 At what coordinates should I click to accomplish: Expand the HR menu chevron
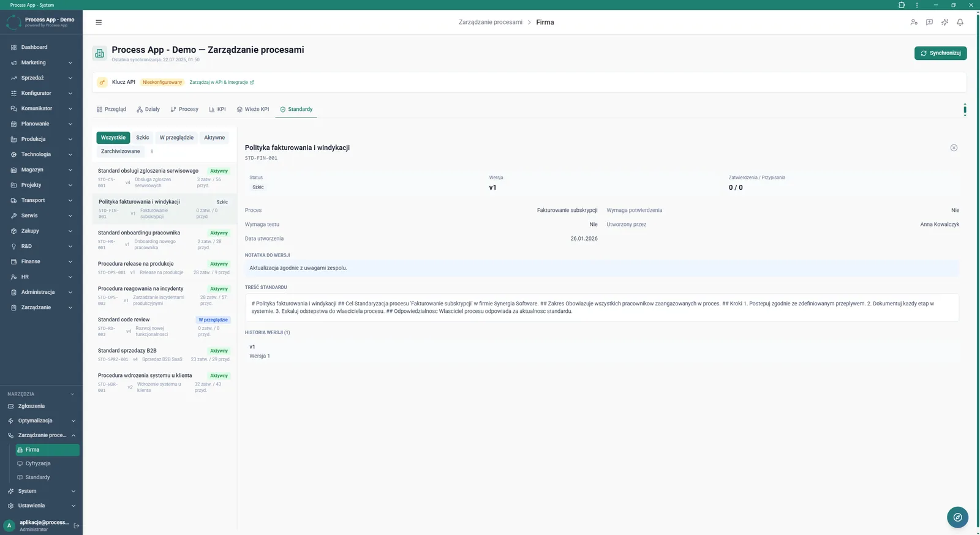pyautogui.click(x=70, y=277)
